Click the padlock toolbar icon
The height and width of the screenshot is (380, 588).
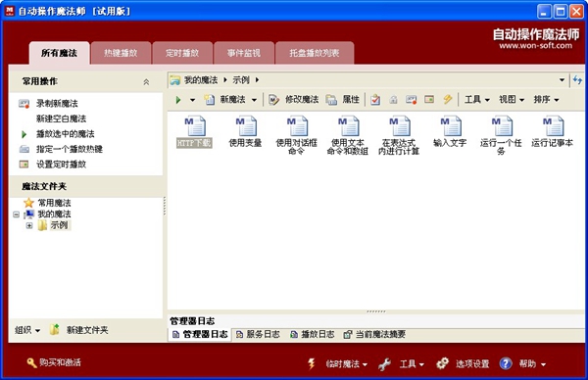pos(393,100)
